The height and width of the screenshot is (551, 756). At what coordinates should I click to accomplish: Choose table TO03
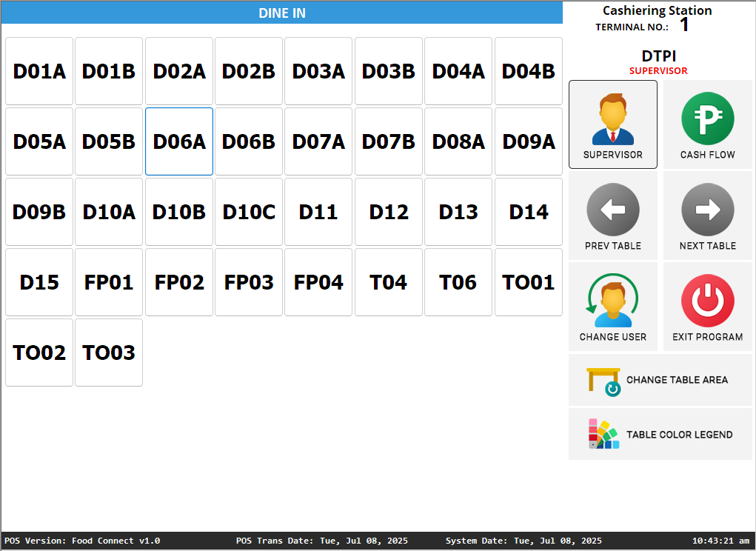pyautogui.click(x=109, y=353)
